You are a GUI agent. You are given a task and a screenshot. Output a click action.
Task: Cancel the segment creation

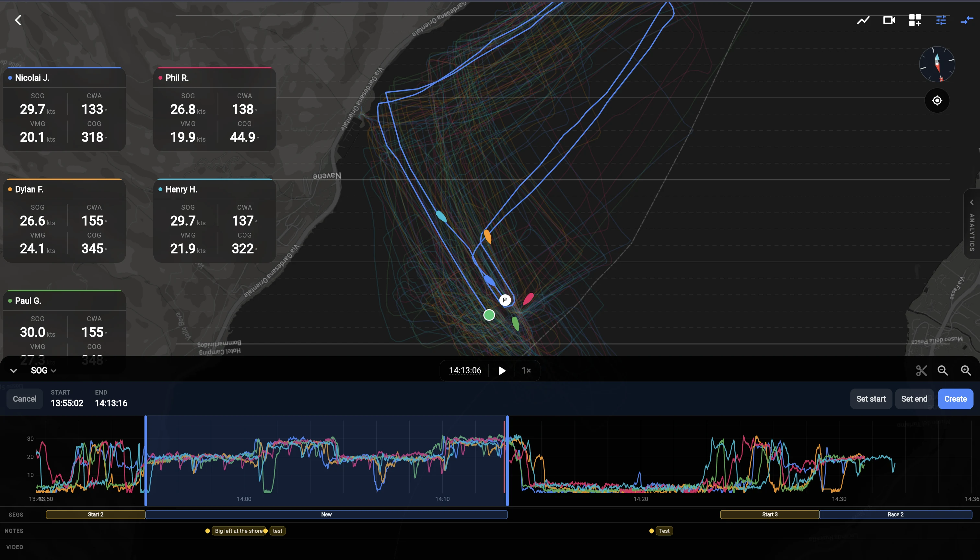tap(25, 399)
